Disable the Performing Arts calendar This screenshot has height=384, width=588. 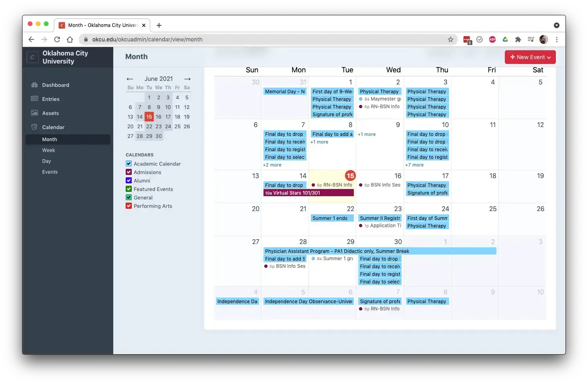129,206
